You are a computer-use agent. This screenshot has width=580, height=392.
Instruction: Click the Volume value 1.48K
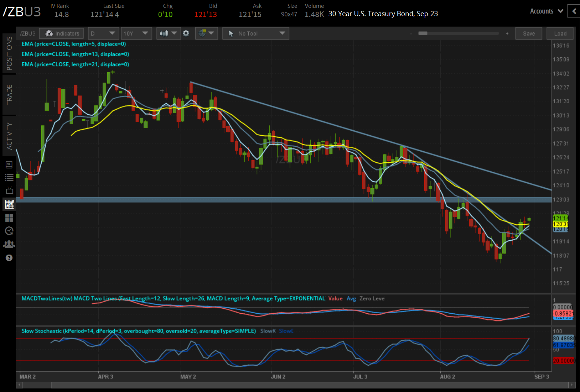[314, 15]
